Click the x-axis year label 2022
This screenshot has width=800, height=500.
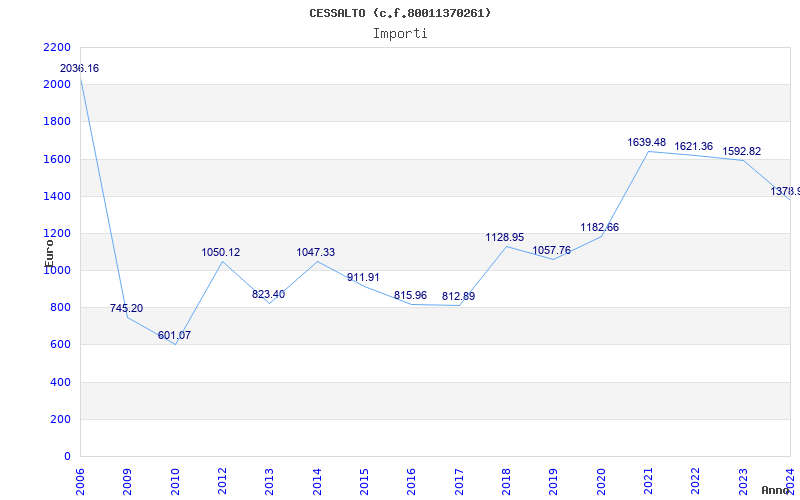696,482
